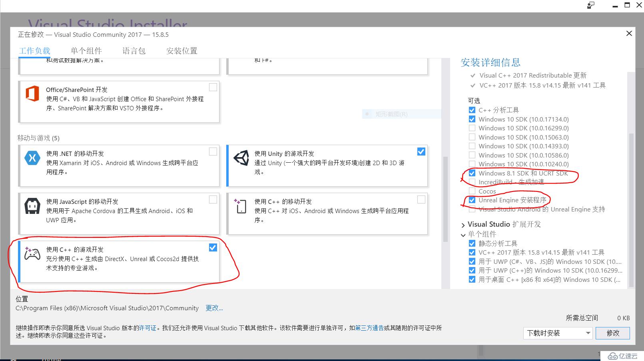The image size is (644, 361).
Task: Uncheck 用于 UWP (C#、VB、JS) Windows 10 SDK
Action: (472, 261)
